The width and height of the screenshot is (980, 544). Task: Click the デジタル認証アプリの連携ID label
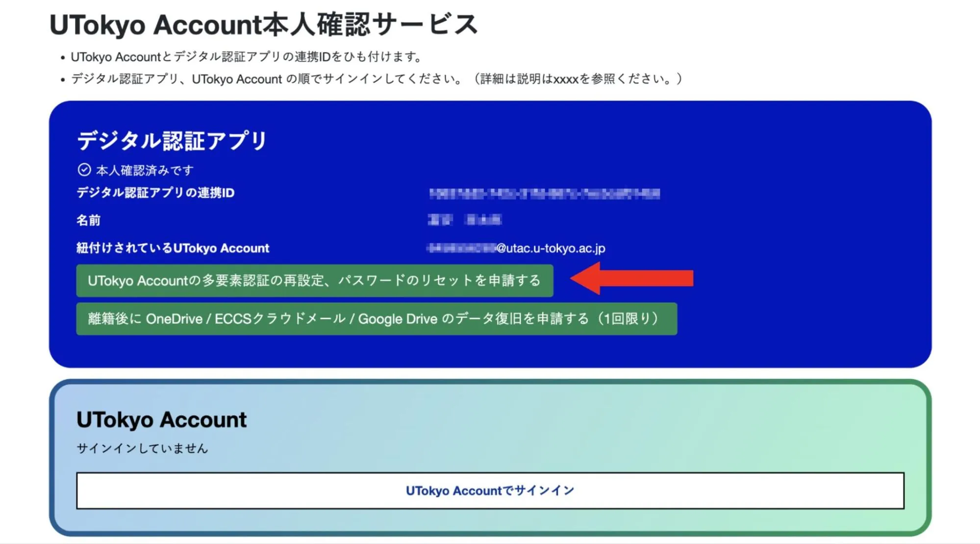(155, 193)
